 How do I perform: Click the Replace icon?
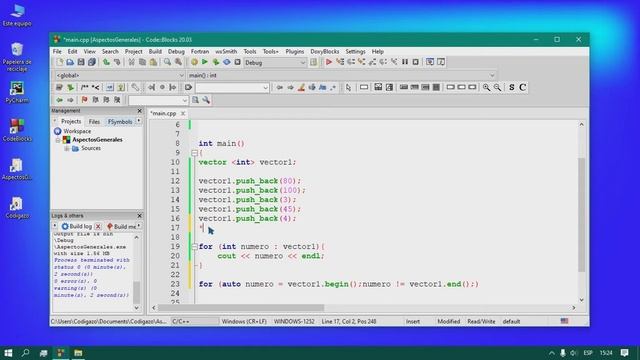(x=178, y=62)
